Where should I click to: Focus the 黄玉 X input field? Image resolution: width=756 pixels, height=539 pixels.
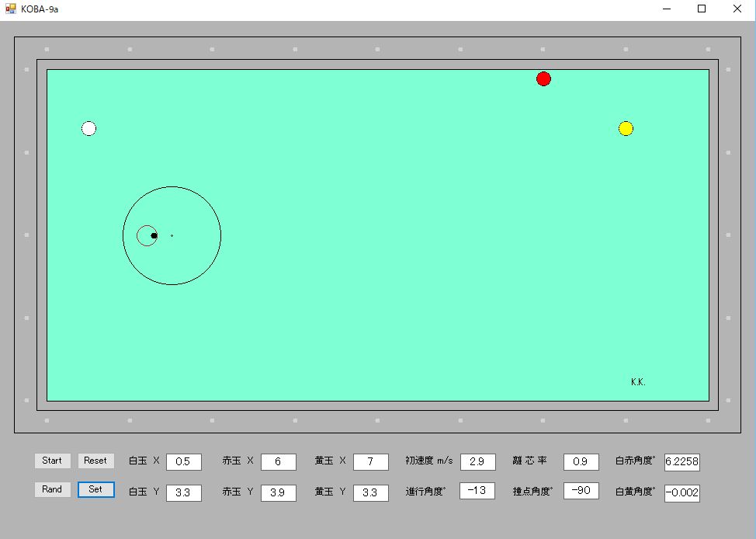[371, 462]
